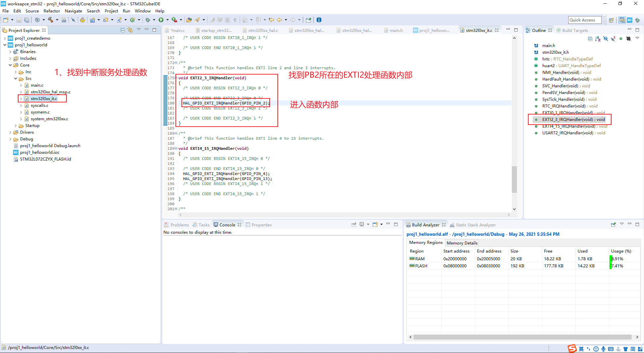Switch to the Debug perspective bug icon
Viewport: 644px width, 353px height.
[x=637, y=20]
